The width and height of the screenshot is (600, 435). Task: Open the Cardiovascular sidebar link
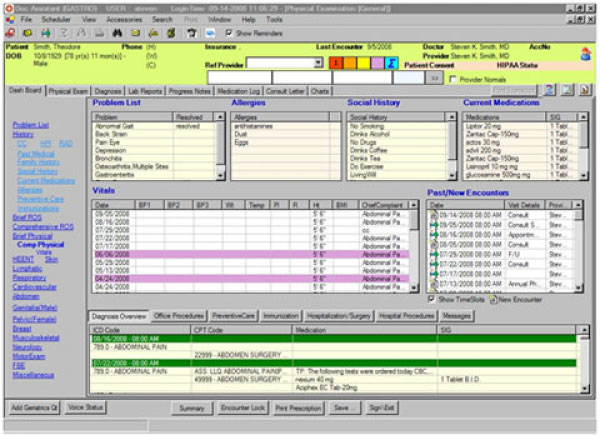click(x=34, y=287)
